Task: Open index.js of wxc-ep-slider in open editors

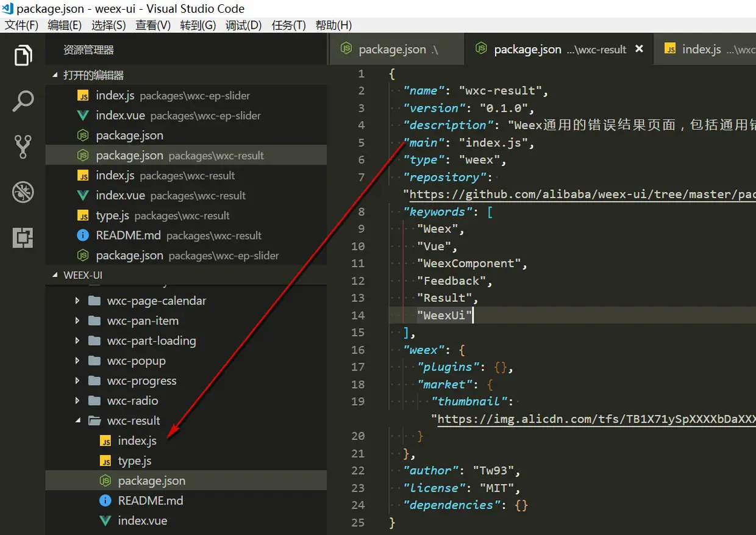Action: pos(186,96)
